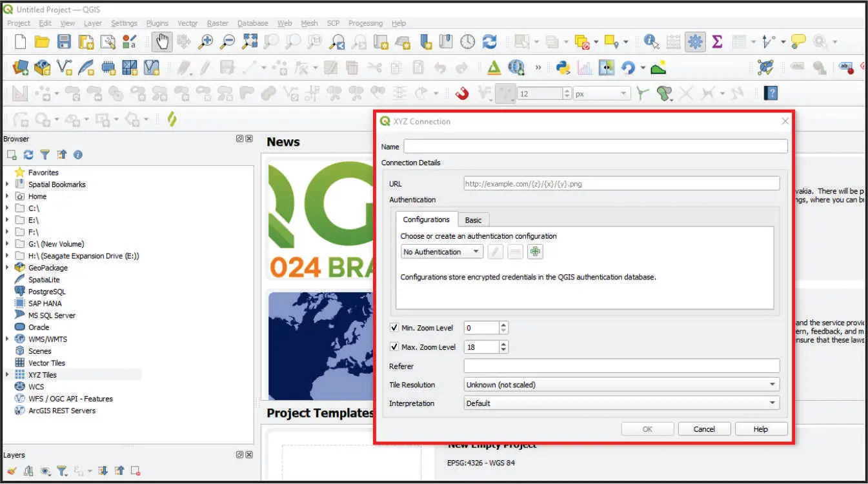Switch to the Configurations tab
The width and height of the screenshot is (868, 484).
426,219
